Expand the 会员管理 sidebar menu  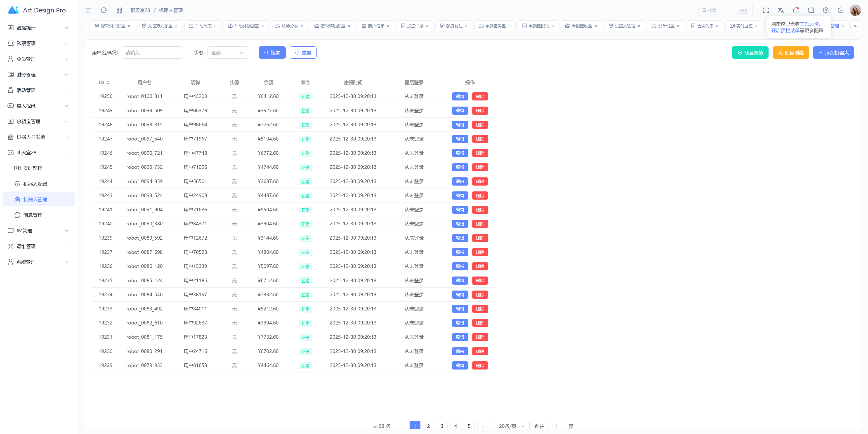pyautogui.click(x=39, y=59)
